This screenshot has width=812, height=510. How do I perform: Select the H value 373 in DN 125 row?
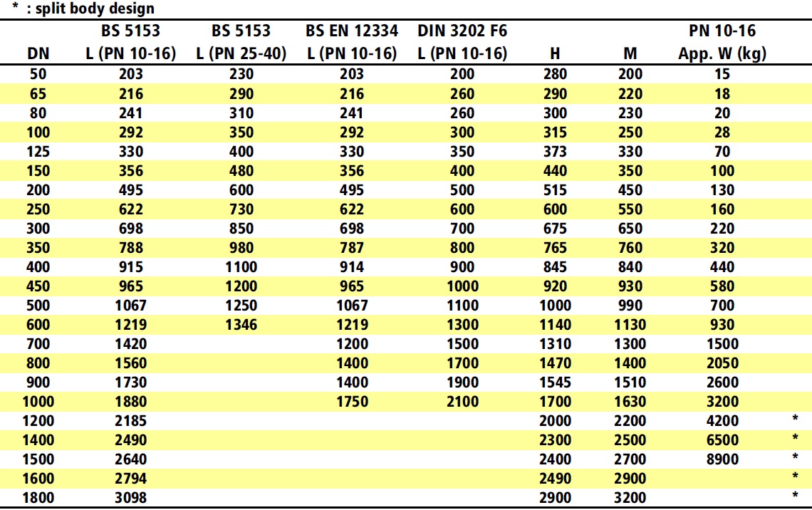pos(555,151)
